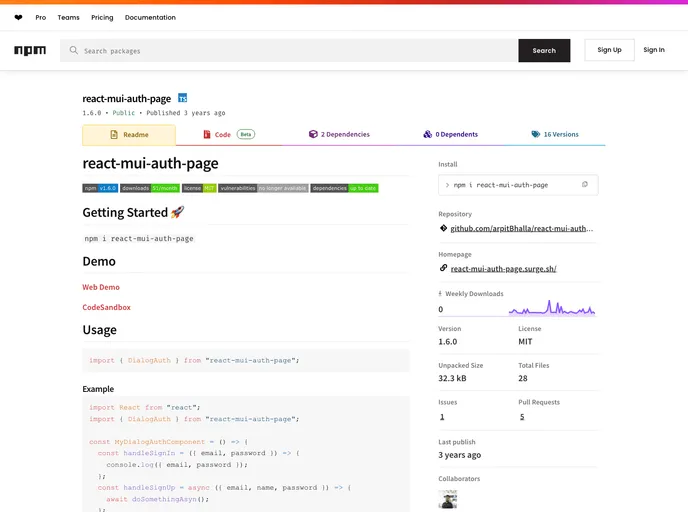Click the git repository diamond icon
The width and height of the screenshot is (688, 512).
(443, 228)
